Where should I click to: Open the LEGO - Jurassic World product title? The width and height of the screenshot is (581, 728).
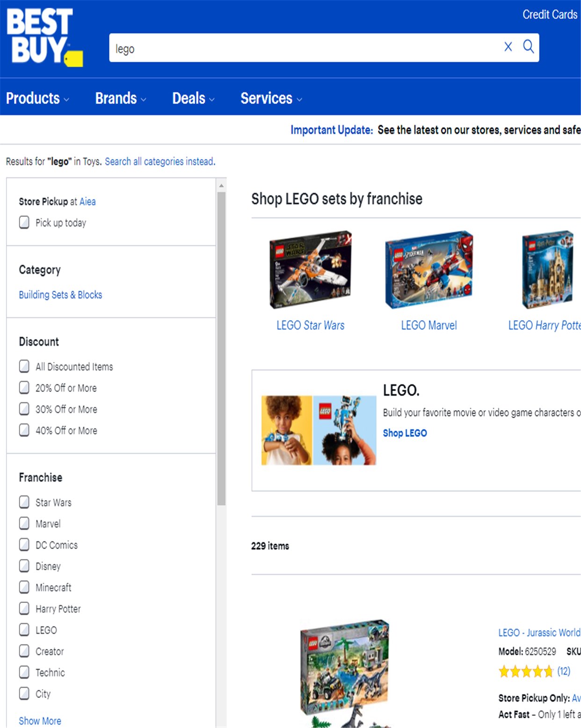click(539, 632)
